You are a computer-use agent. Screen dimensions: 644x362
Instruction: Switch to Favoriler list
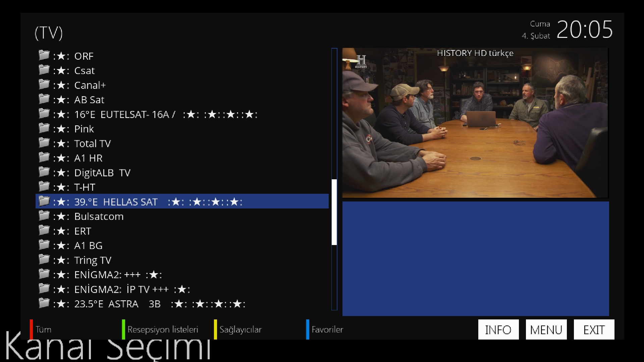[x=327, y=329]
